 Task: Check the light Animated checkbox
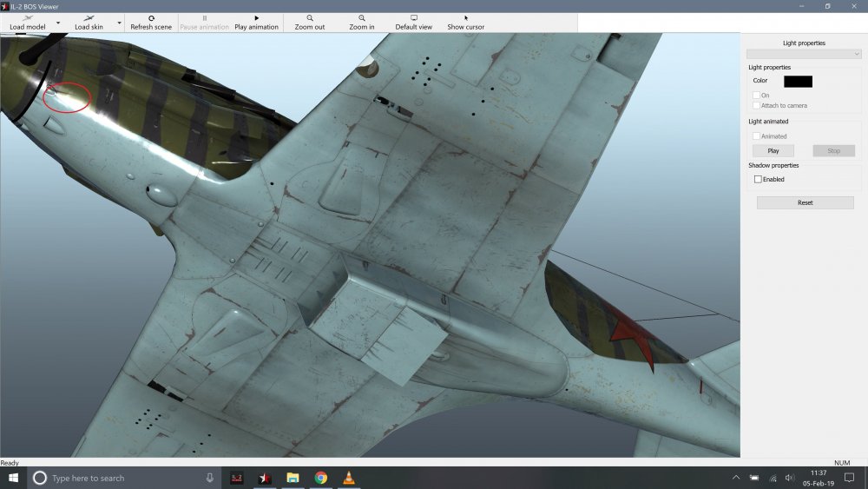coord(756,136)
